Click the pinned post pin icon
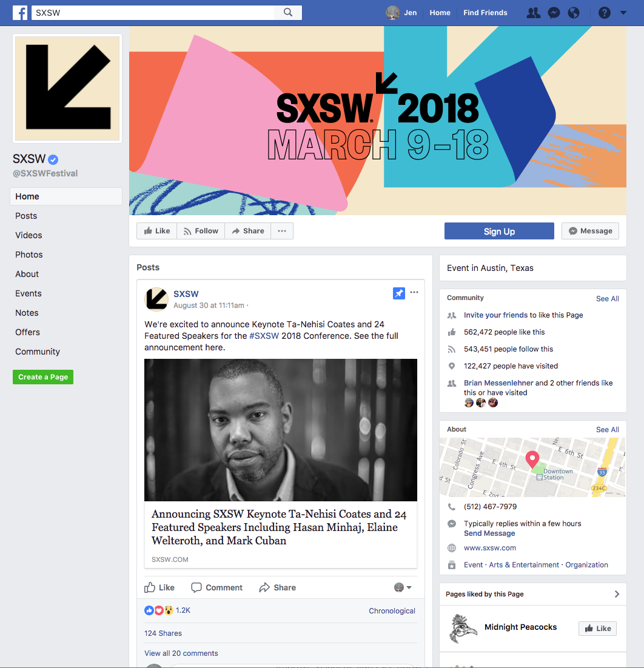 (x=399, y=293)
